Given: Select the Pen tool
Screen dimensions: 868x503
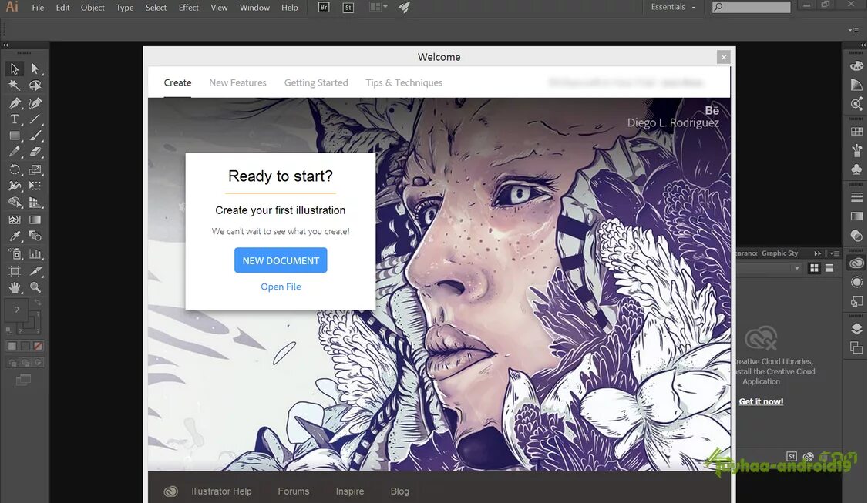Looking at the screenshot, I should click(x=15, y=102).
